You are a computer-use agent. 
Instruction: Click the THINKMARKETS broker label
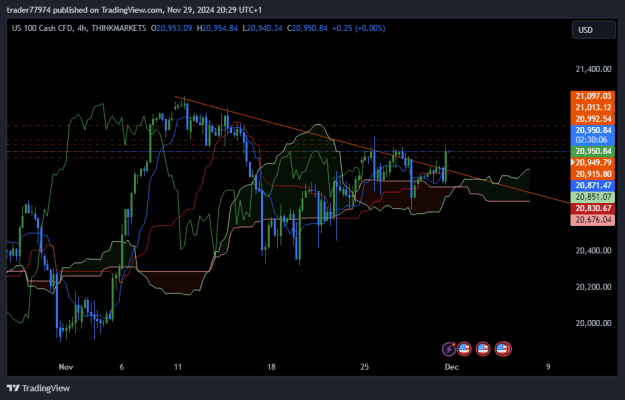[119, 28]
